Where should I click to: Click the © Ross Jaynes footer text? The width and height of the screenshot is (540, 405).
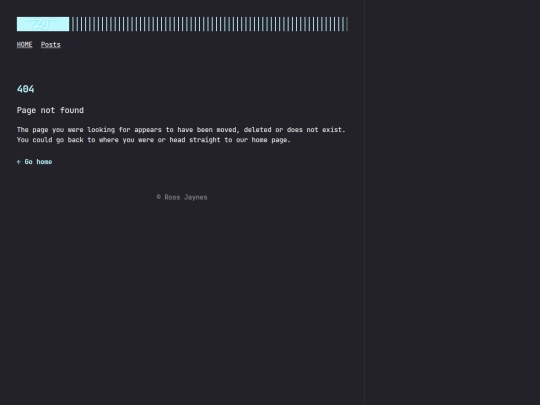point(182,197)
